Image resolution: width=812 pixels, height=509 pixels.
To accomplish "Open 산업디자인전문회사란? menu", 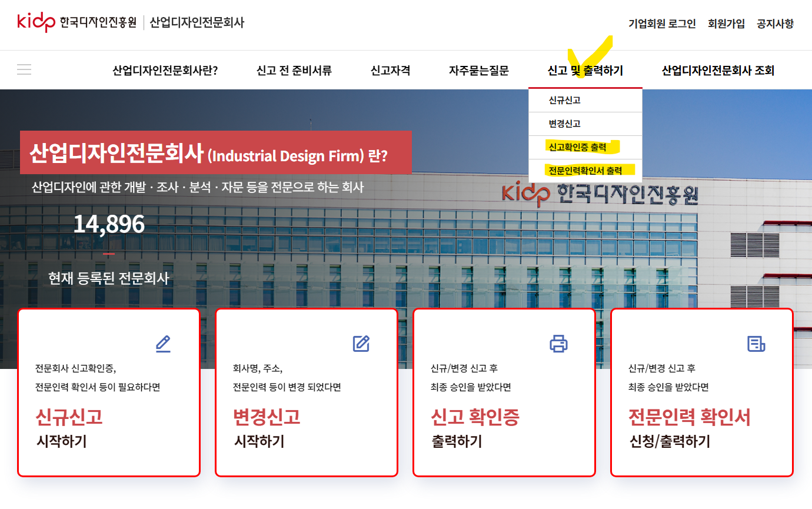I will 165,71.
